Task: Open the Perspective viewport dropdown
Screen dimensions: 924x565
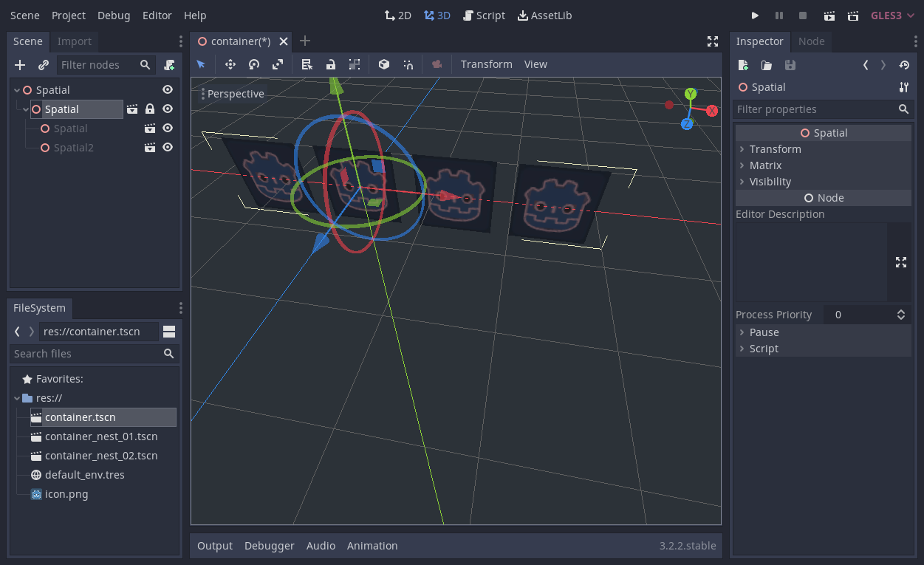Action: tap(233, 94)
